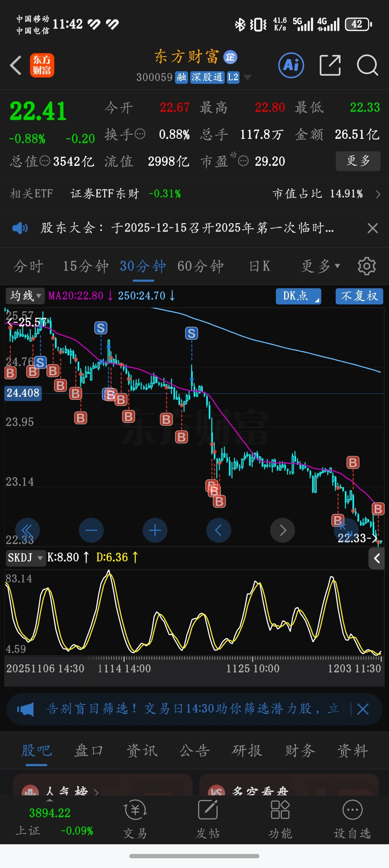The width and height of the screenshot is (389, 868).
Task: Expand the stock code dropdown triangle
Action: coord(247,77)
